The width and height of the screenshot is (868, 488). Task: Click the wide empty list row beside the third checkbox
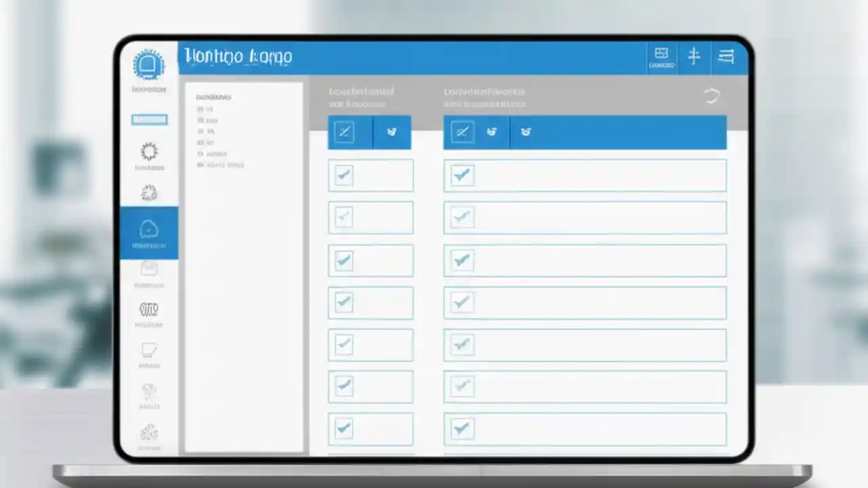pos(597,260)
